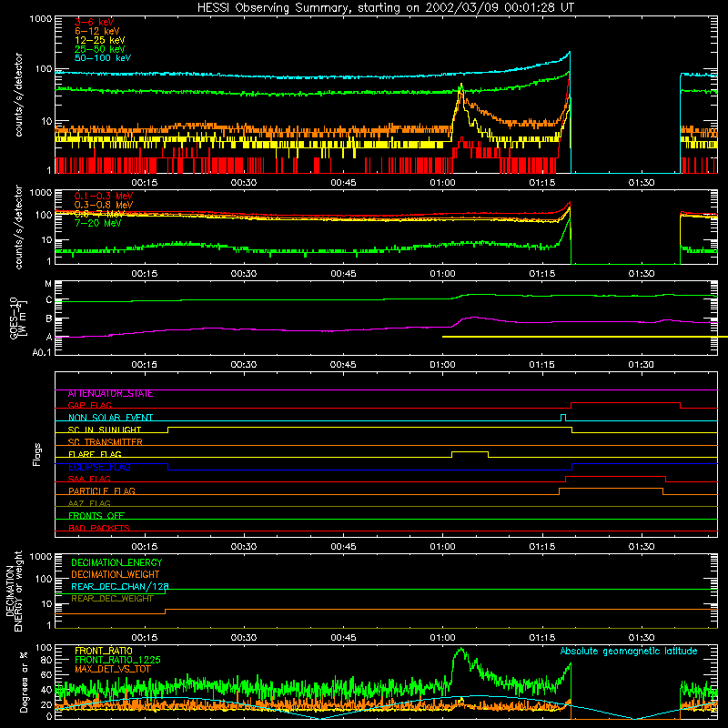Click the BAD_PACKETS flag label

click(99, 528)
